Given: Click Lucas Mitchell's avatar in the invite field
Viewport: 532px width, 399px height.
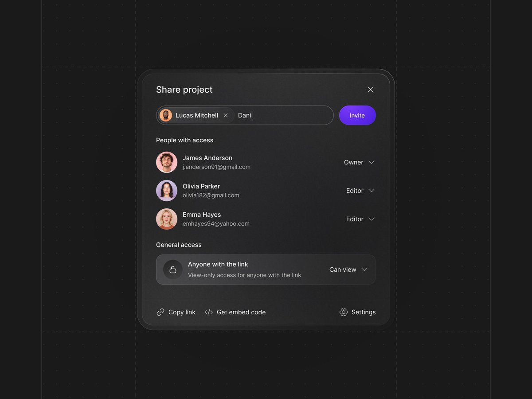Looking at the screenshot, I should click(x=166, y=115).
